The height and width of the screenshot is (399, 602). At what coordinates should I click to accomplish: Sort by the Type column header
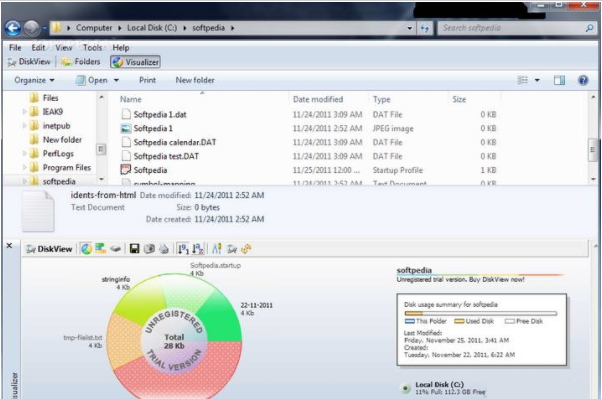tap(381, 99)
